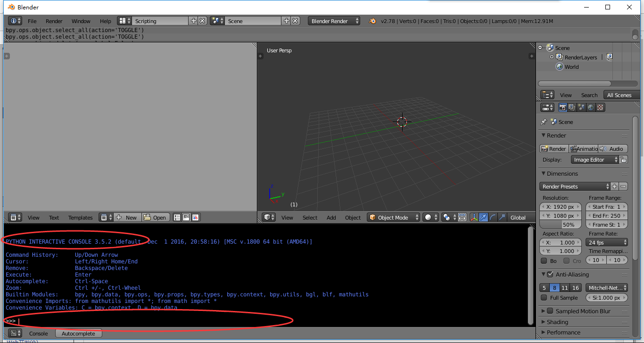Open the 24 fps frame rate dropdown

coord(607,242)
